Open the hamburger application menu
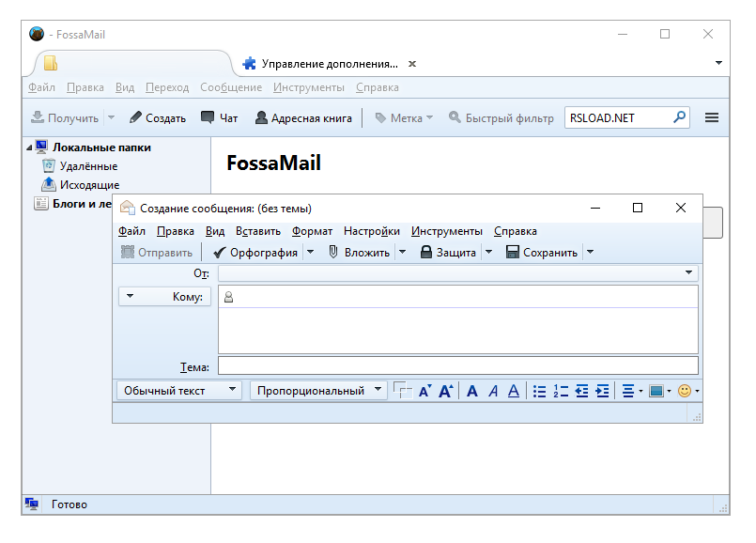756x543 pixels. coord(712,117)
